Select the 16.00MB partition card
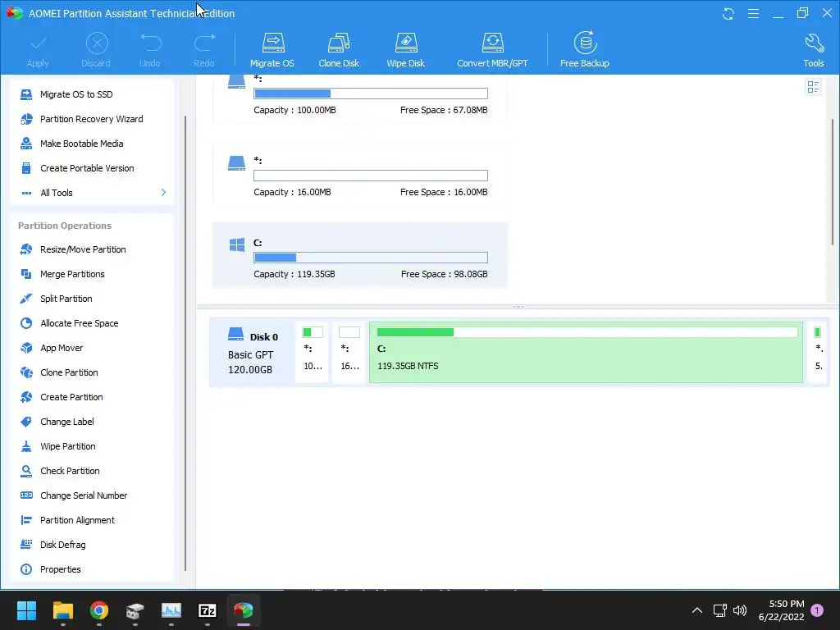Screen dimensions: 840x630 (x=360, y=174)
